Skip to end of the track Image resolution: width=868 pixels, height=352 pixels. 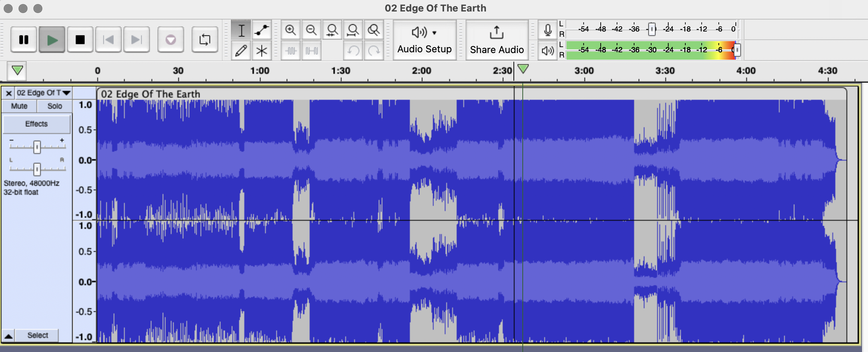click(x=137, y=40)
